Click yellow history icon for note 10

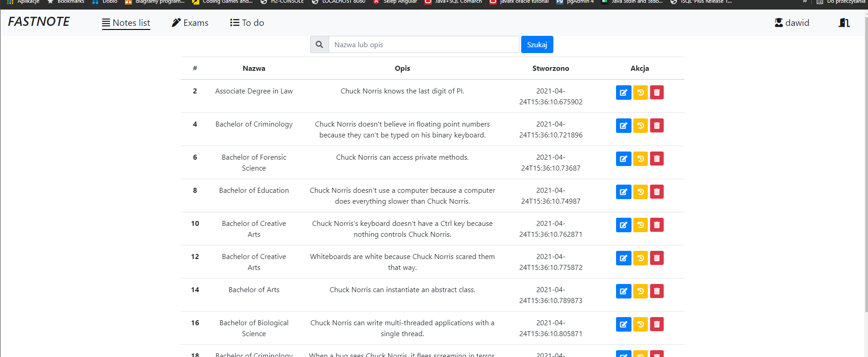click(x=640, y=225)
